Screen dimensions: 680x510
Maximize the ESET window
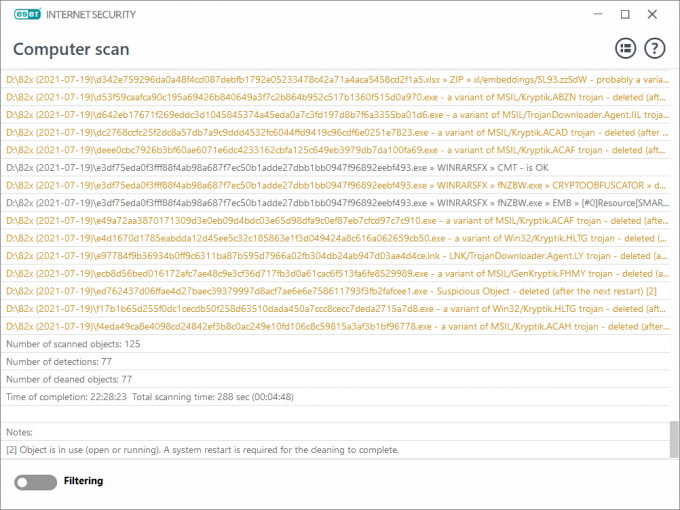[x=625, y=14]
